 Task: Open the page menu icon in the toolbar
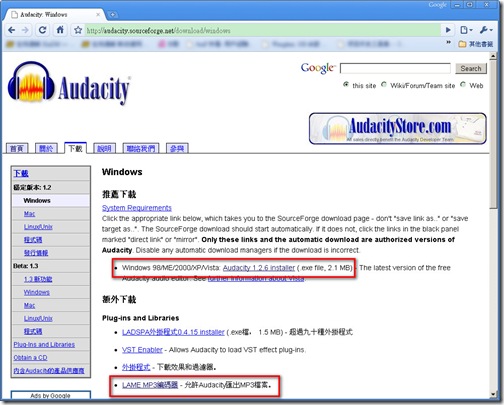(466, 30)
